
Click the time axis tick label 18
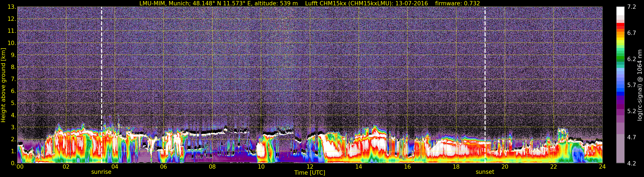point(456,167)
